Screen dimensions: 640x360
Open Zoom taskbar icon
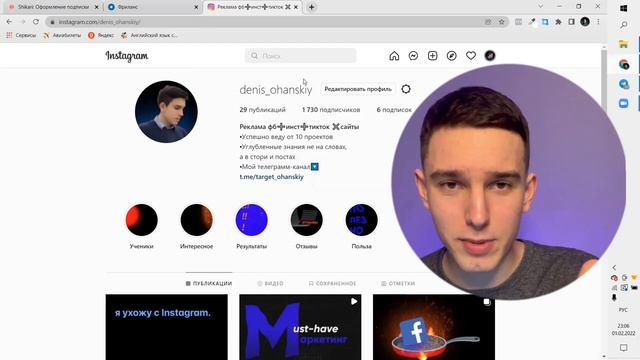click(623, 103)
